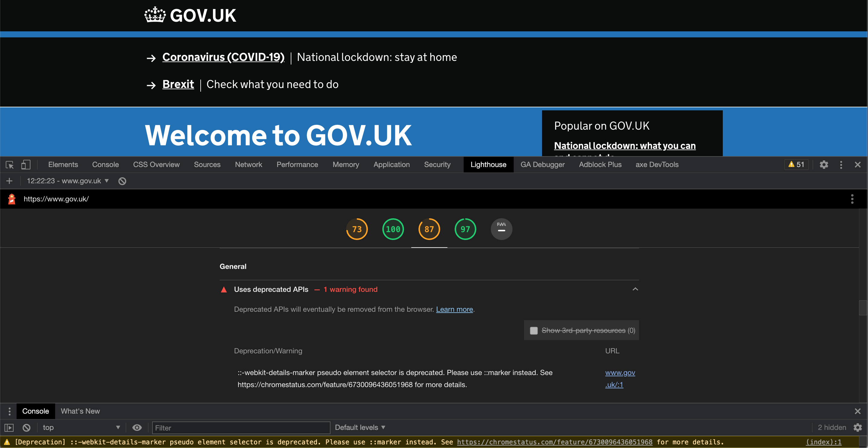Select the Console drawer tab

pyautogui.click(x=35, y=411)
